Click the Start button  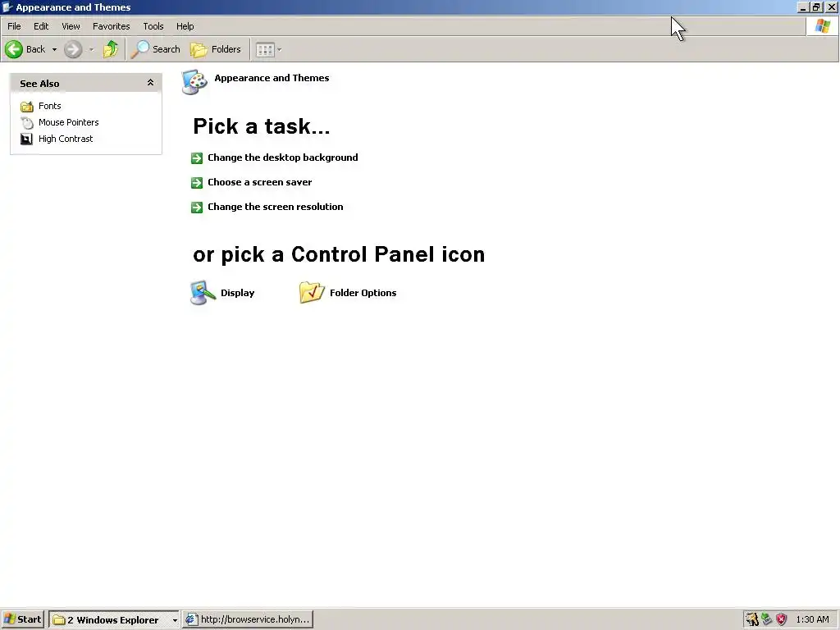[x=22, y=619]
